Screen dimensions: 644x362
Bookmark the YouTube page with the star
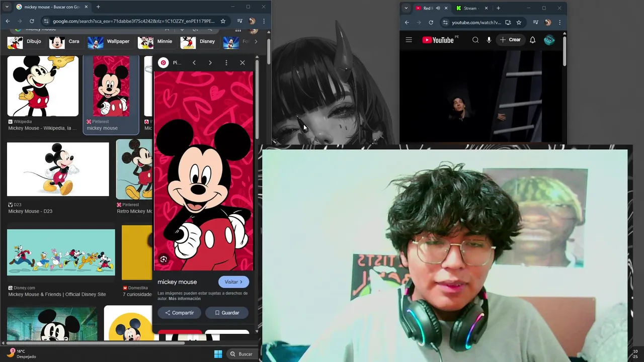519,22
